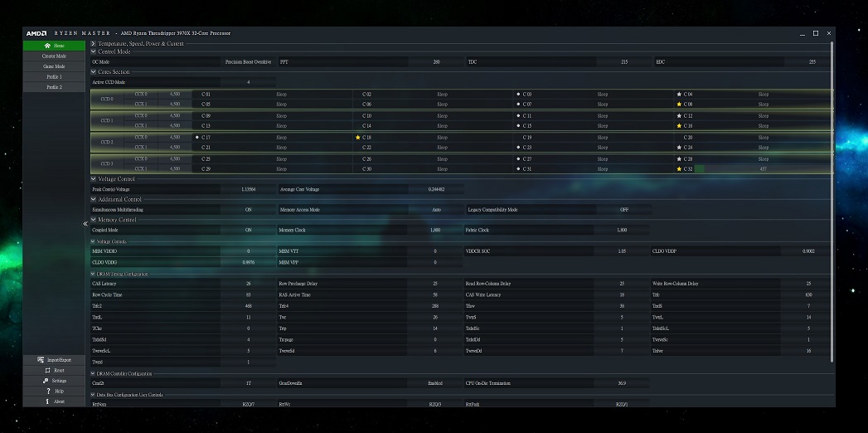Click the C 32 core speed bar
This screenshot has width=868, height=433.
click(763, 169)
